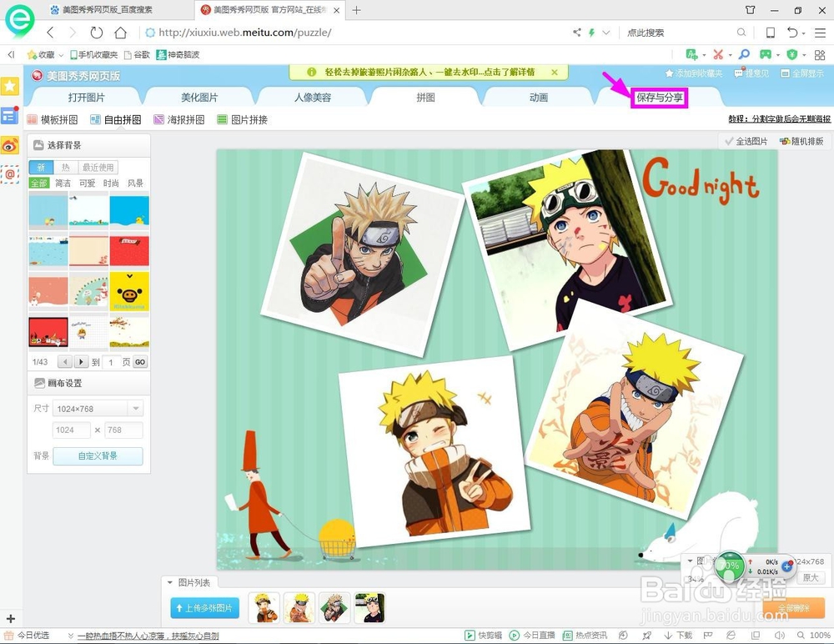Open the favorites star sidebar icon
The image size is (834, 644).
click(10, 86)
